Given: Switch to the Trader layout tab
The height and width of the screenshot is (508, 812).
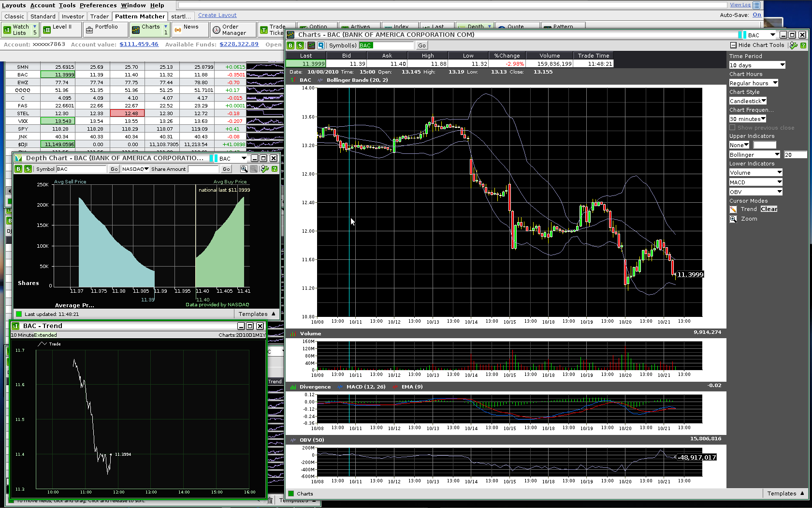Looking at the screenshot, I should coord(99,16).
